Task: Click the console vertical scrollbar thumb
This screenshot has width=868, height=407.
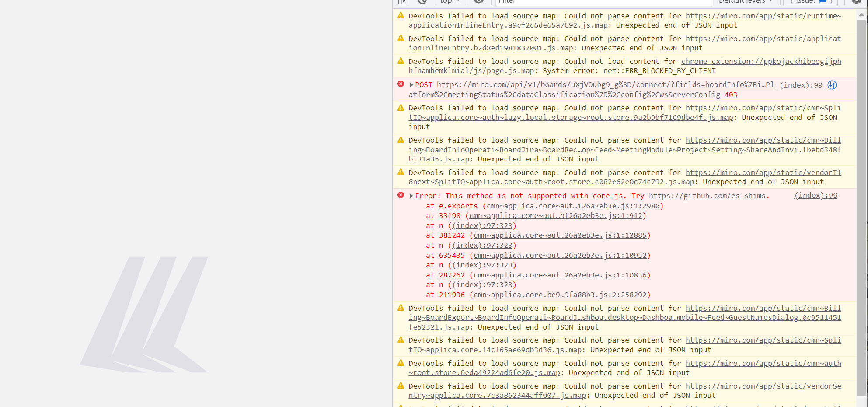Action: click(x=861, y=208)
